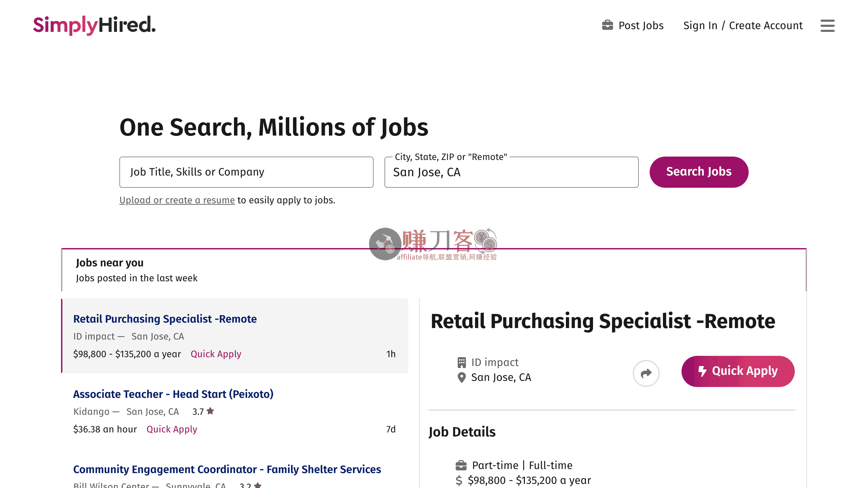Select the Community Engagement Coordinator job card
Image resolution: width=868 pixels, height=488 pixels.
(x=227, y=469)
